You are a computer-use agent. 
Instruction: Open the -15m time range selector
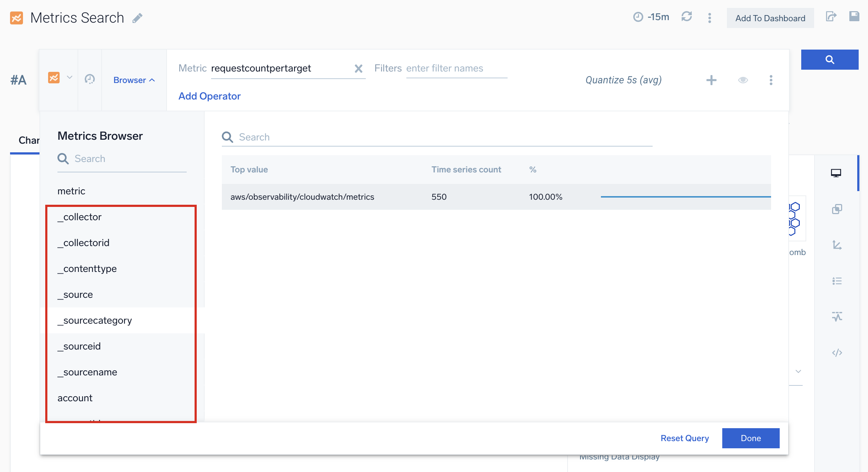(x=651, y=17)
